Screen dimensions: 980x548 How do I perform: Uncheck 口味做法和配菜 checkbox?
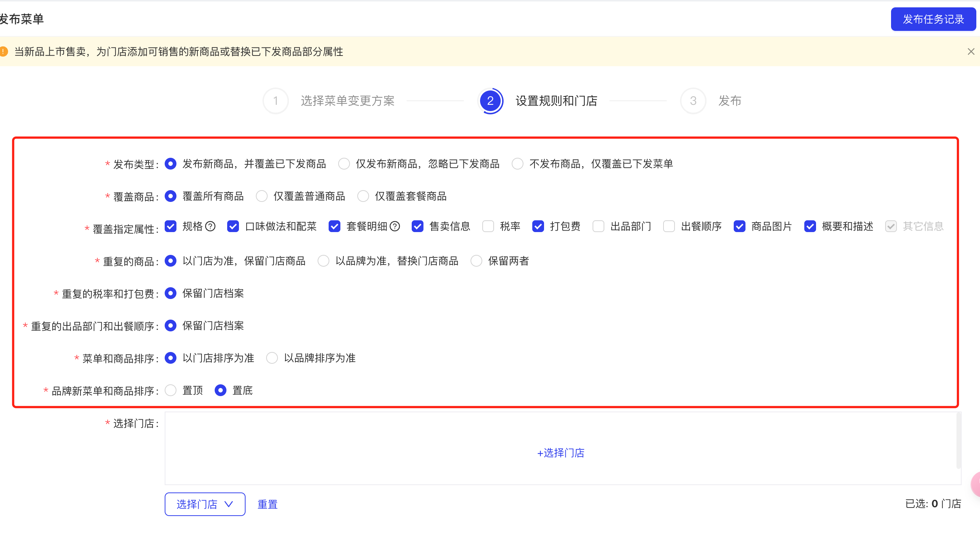[x=233, y=227]
